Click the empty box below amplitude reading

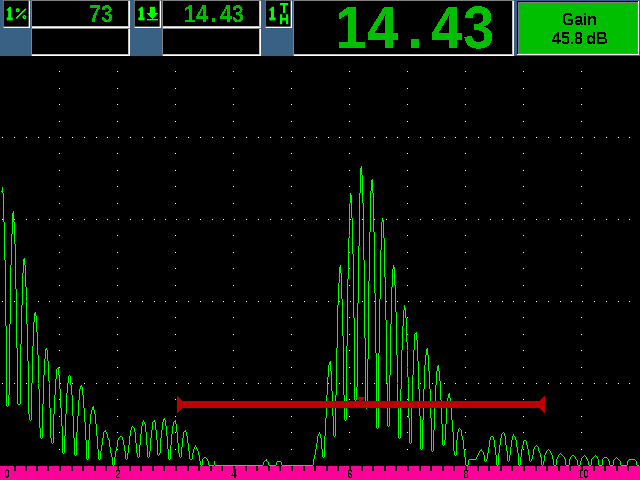pyautogui.click(x=80, y=42)
